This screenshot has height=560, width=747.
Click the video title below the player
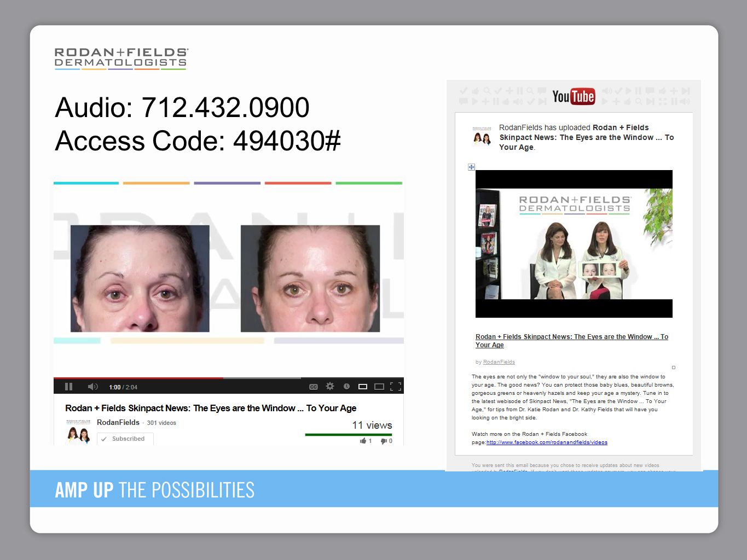[211, 408]
